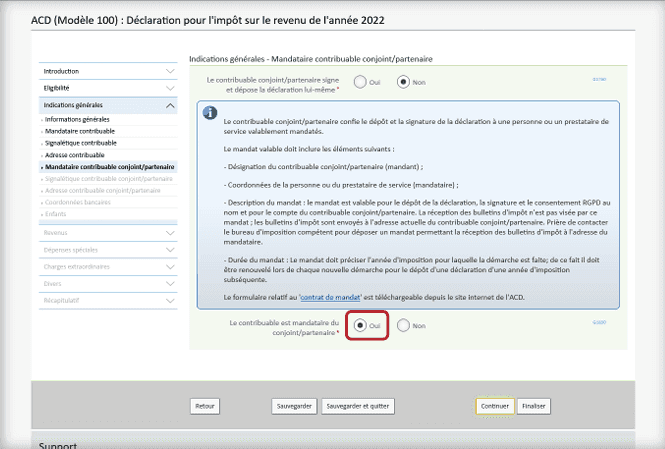Go to Mandataire contribuable page
This screenshot has width=665, height=449.
coord(80,131)
